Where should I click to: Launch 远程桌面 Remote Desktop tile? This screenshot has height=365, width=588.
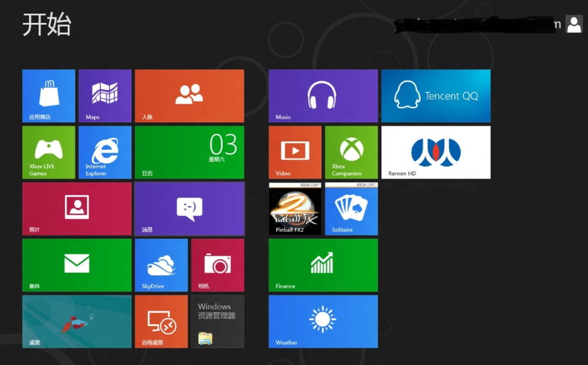[161, 321]
